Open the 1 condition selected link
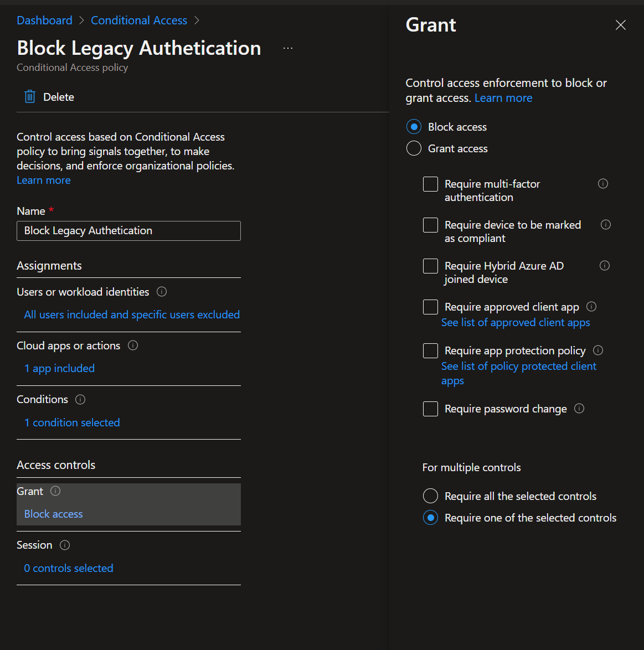Viewport: 644px width, 650px height. 72,422
